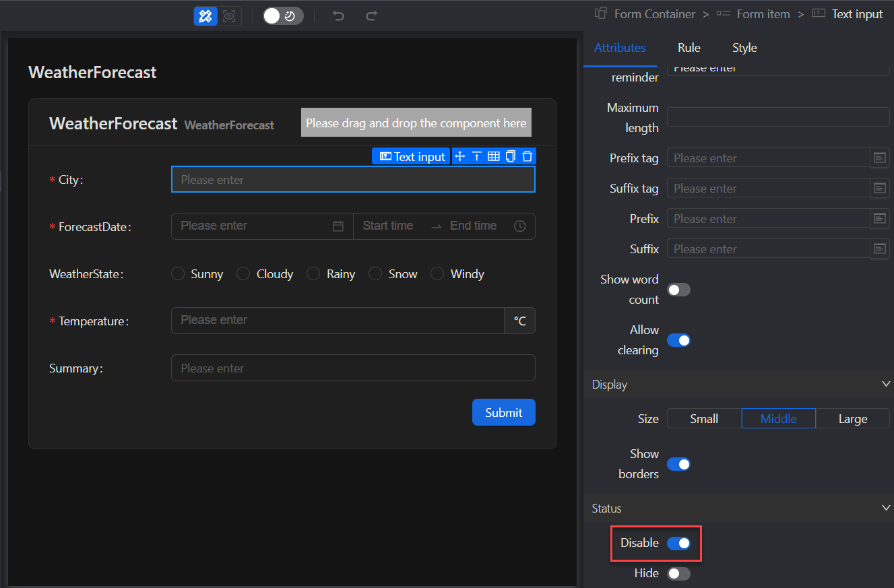
Task: Open the time range clock icon
Action: pyautogui.click(x=520, y=226)
